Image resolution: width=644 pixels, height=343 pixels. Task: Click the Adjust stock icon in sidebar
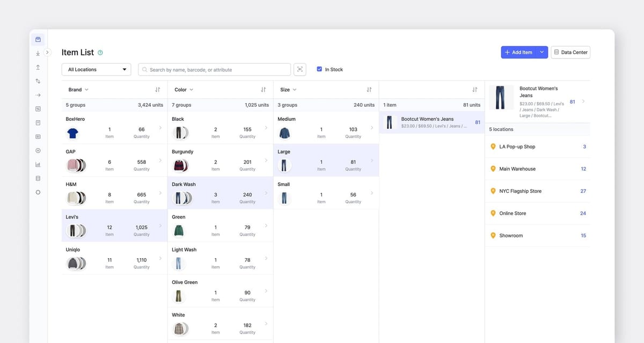(38, 81)
